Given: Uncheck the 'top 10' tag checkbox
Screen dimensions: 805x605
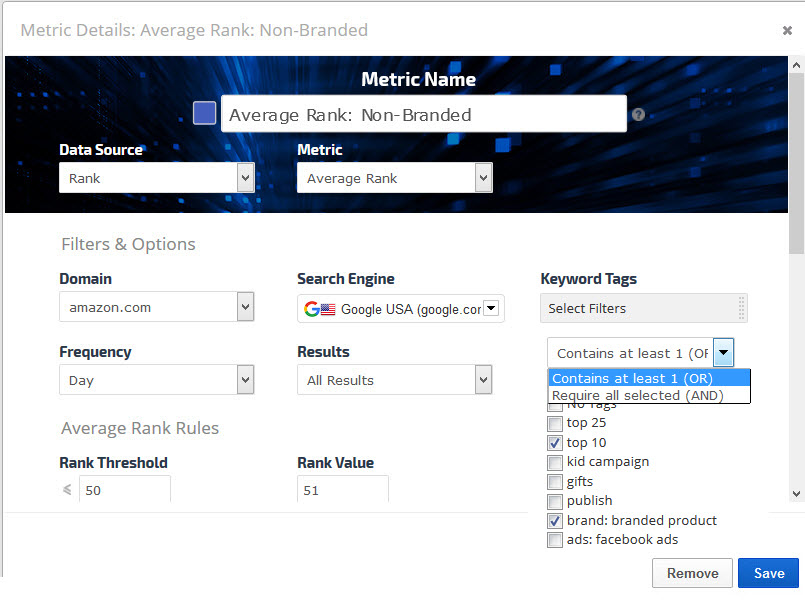Looking at the screenshot, I should [x=555, y=443].
